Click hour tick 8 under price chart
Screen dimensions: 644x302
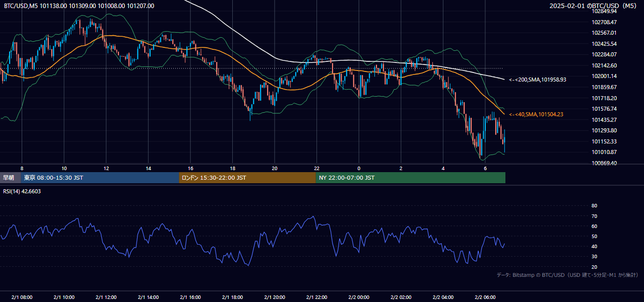tap(22, 168)
